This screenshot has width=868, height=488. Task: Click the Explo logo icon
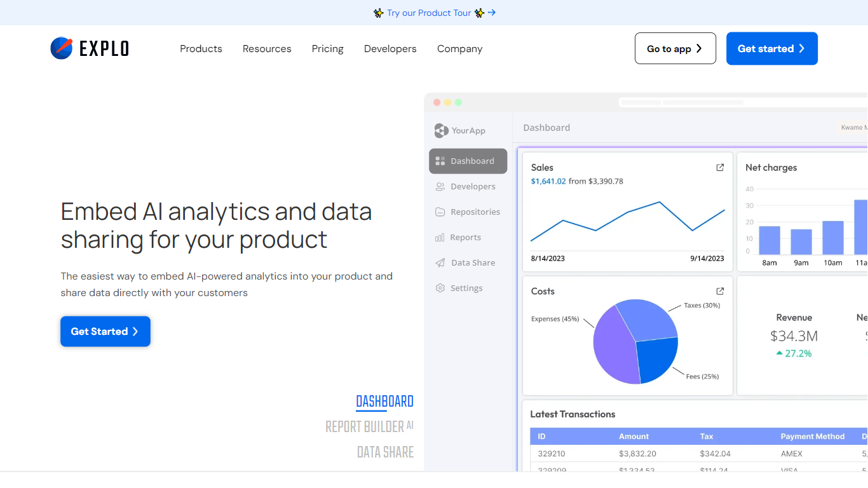tap(62, 48)
